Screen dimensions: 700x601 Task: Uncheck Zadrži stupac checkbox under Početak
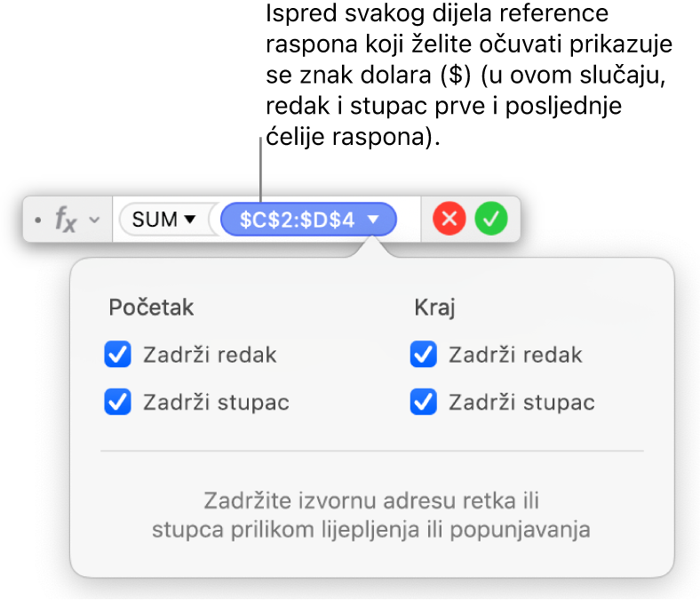click(118, 403)
